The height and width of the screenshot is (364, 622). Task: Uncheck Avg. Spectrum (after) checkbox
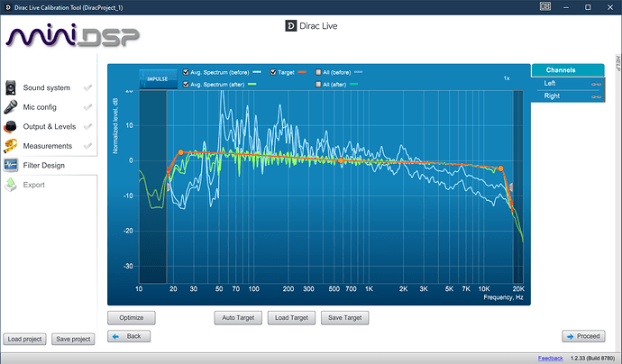186,84
